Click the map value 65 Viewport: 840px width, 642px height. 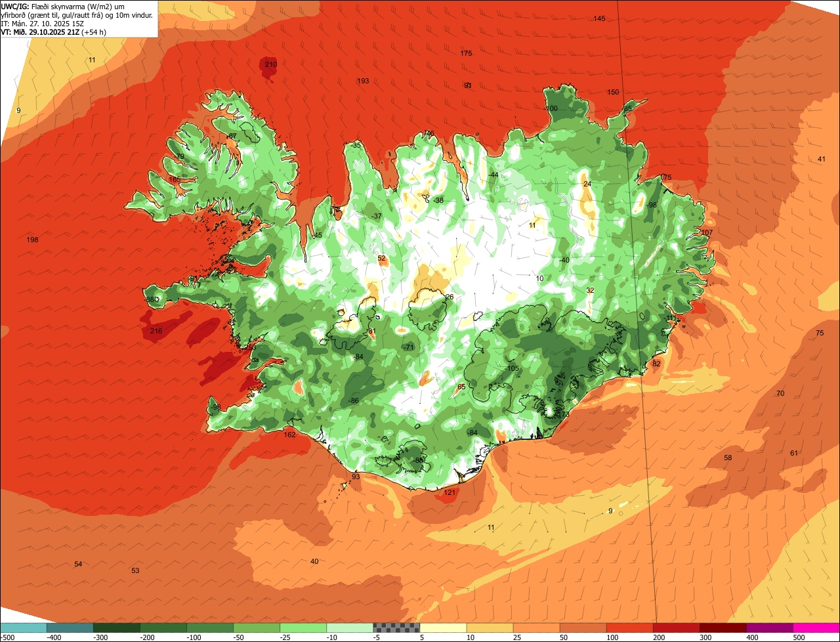[461, 387]
